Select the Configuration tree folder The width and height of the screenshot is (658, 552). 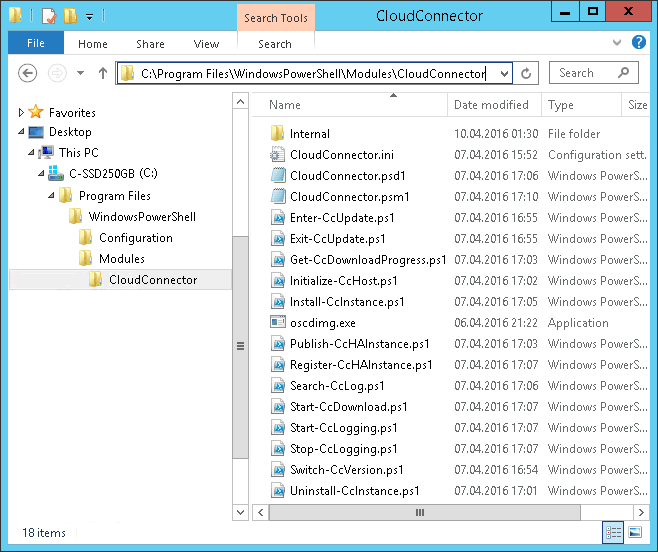click(136, 238)
